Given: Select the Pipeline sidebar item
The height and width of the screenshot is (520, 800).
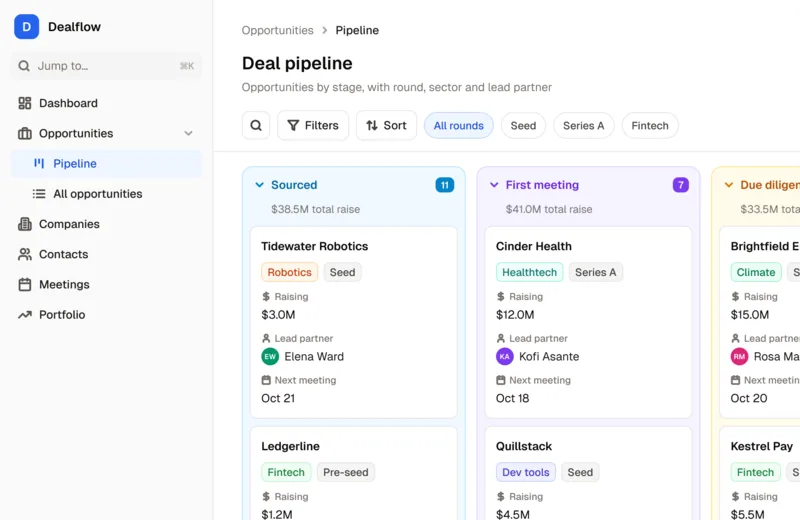Looking at the screenshot, I should [106, 163].
